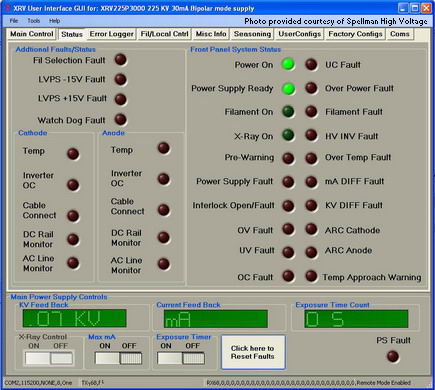Click the Interlock Open/Fault indicator LED
435x390 pixels.
288,206
